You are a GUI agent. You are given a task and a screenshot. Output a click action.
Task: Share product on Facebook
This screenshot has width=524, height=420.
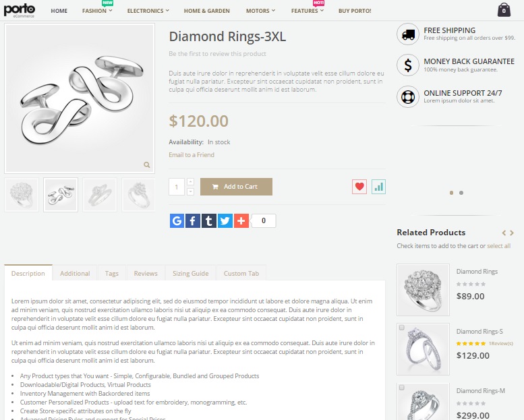pyautogui.click(x=193, y=220)
